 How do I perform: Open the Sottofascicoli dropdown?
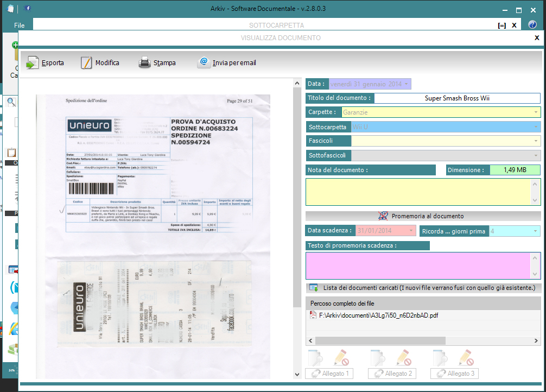coord(536,156)
